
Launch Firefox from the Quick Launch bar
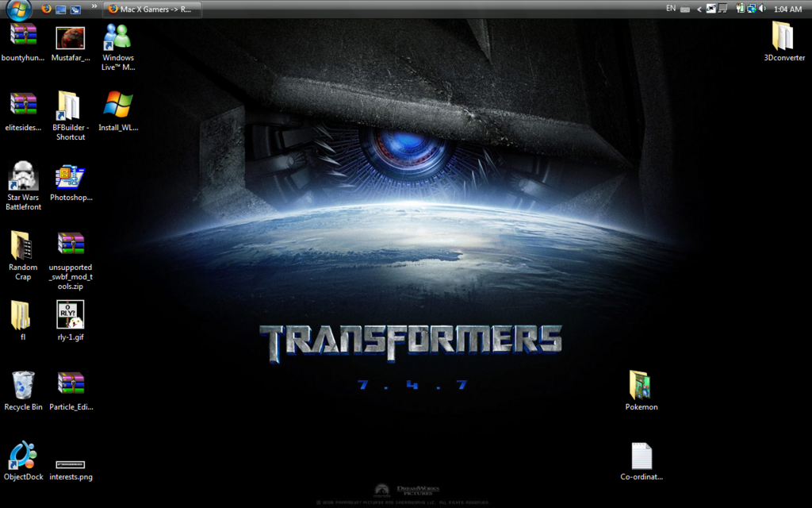click(46, 9)
